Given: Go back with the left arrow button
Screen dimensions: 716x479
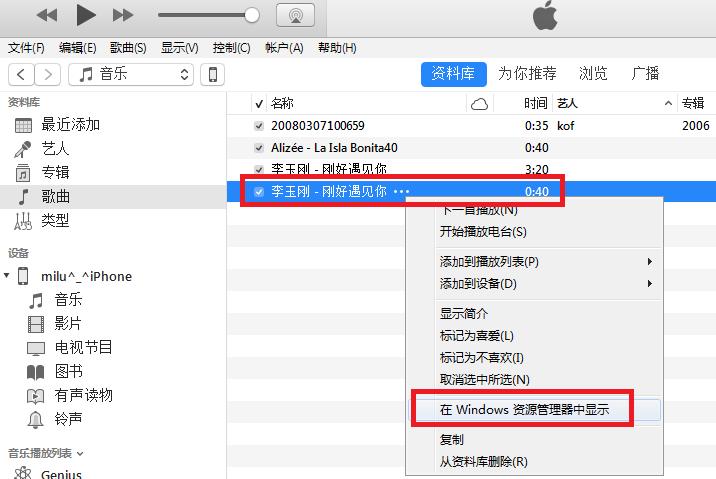Looking at the screenshot, I should pos(21,74).
